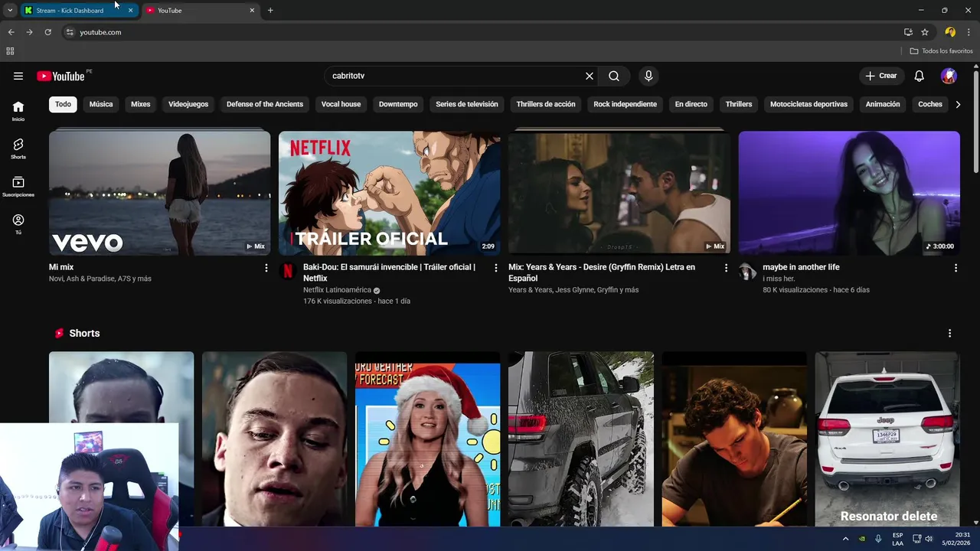The image size is (980, 551).
Task: Open the Suscripciones sidebar icon
Action: pyautogui.click(x=18, y=186)
